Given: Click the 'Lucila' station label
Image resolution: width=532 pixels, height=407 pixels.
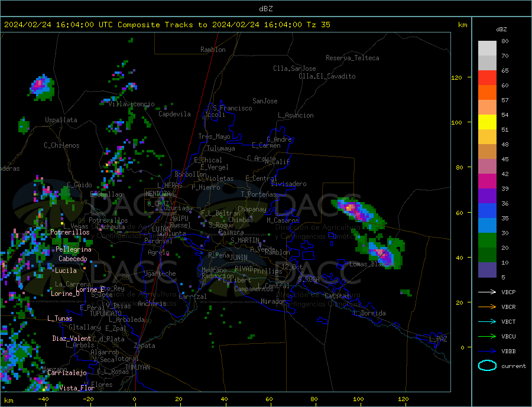Looking at the screenshot, I should click(66, 271).
